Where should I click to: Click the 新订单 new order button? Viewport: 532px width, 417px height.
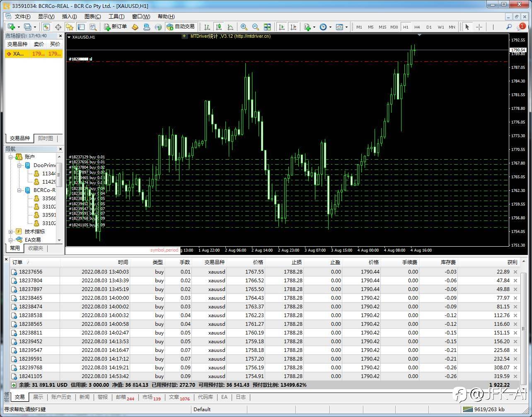click(x=115, y=27)
